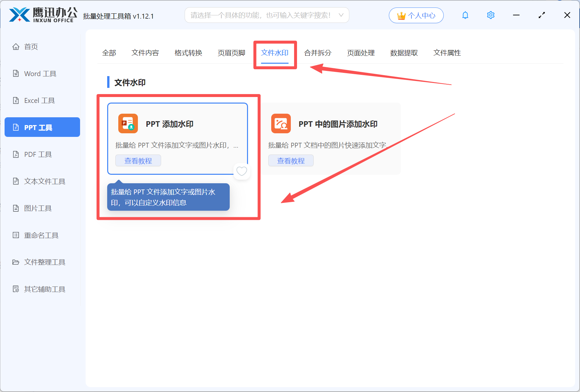The height and width of the screenshot is (392, 580).
Task: Click the PPT 中的图片添加水印 icon
Action: pyautogui.click(x=281, y=124)
